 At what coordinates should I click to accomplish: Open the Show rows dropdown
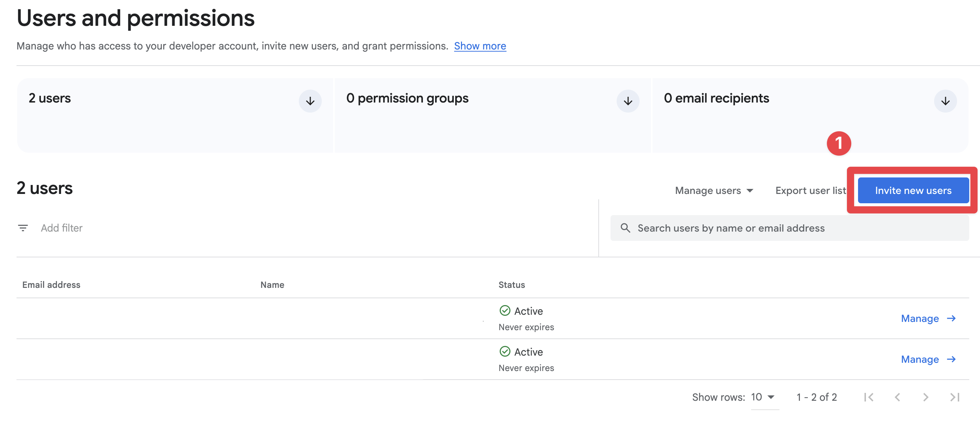(x=762, y=397)
